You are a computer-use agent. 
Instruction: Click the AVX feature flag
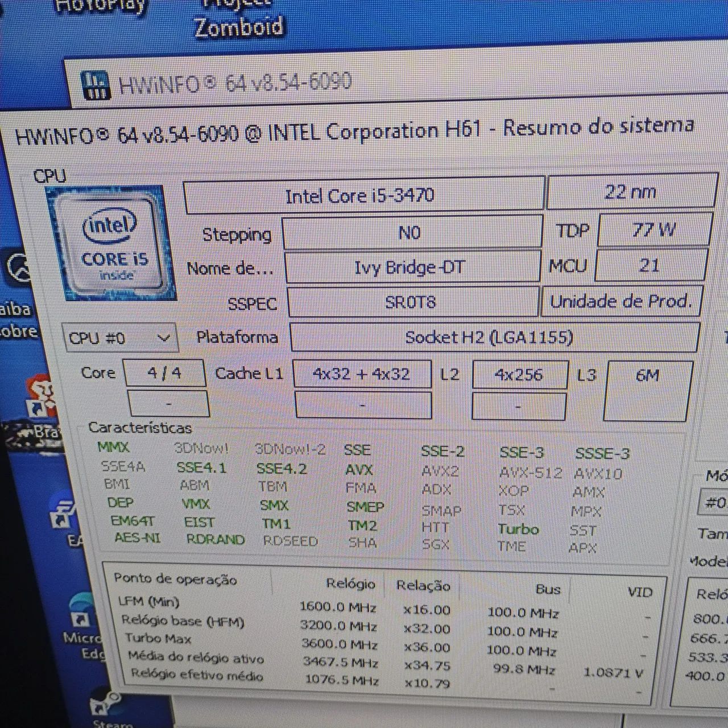tap(359, 470)
